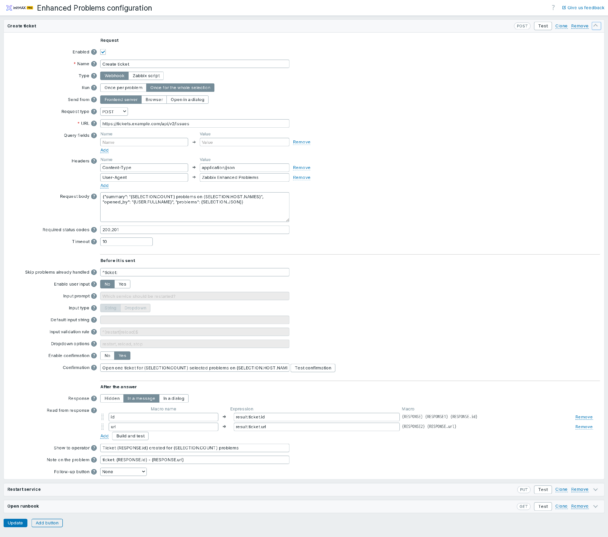
Task: Click the URL input field
Action: pos(195,124)
